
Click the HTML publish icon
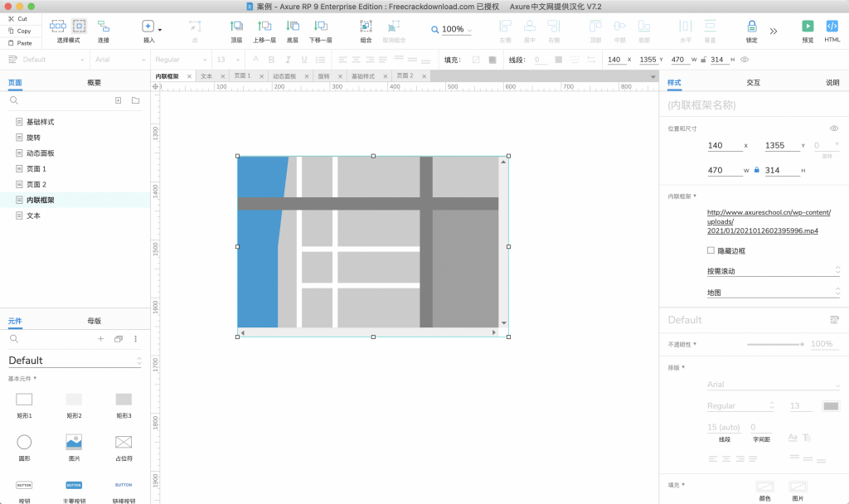(832, 27)
